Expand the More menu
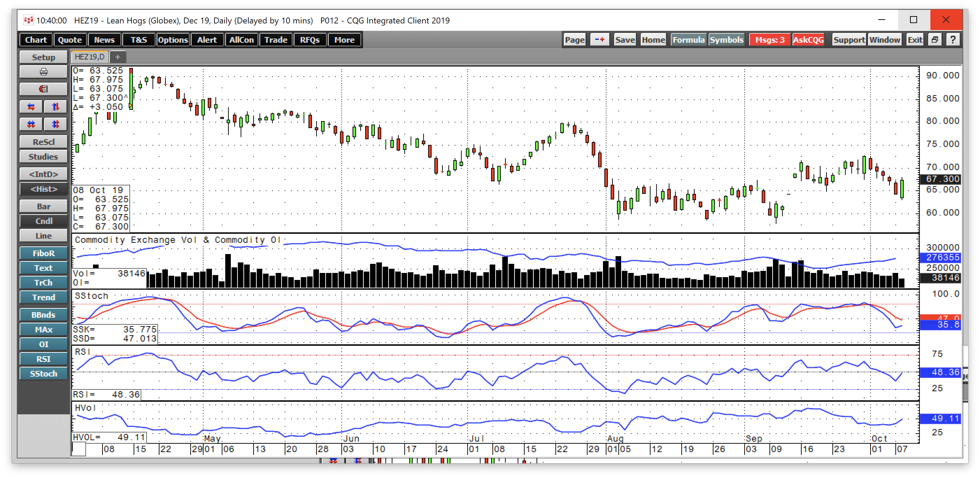This screenshot has width=980, height=478. [x=344, y=40]
